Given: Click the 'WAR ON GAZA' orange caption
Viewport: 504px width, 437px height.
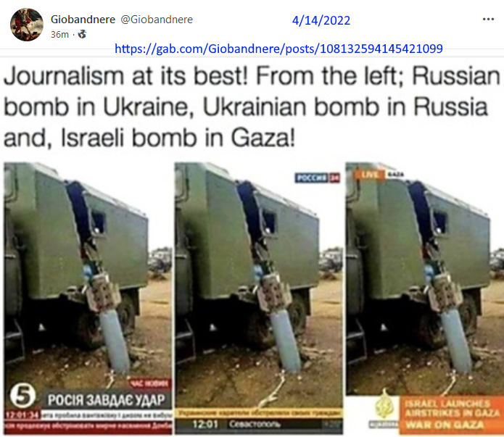Looking at the screenshot, I should click(x=445, y=425).
